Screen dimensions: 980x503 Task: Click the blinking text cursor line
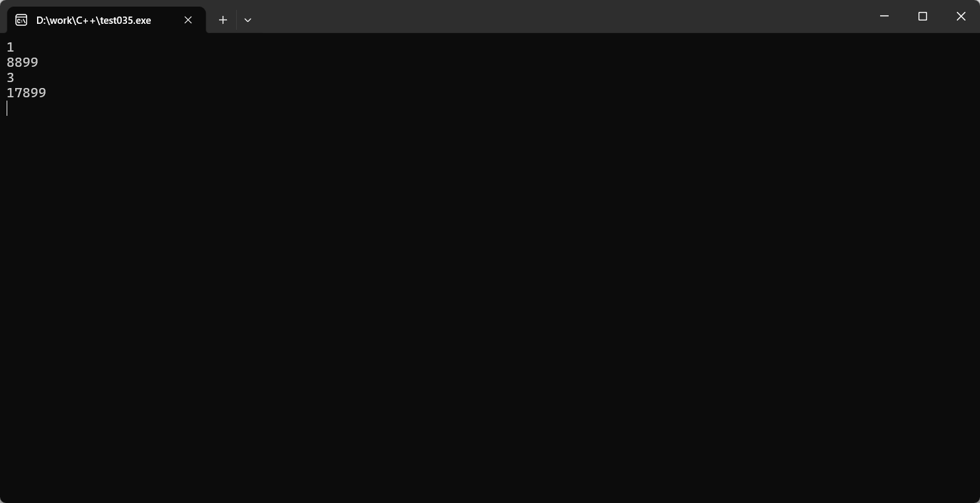coord(7,108)
